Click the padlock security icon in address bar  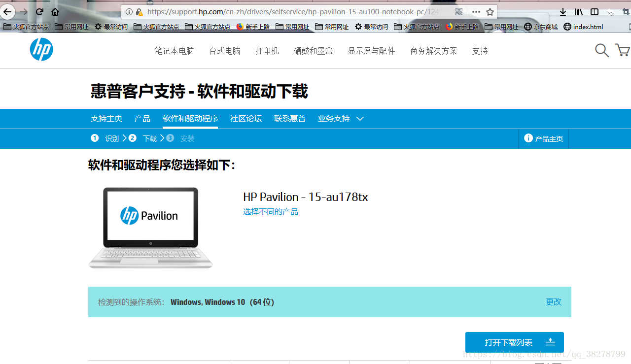click(140, 12)
